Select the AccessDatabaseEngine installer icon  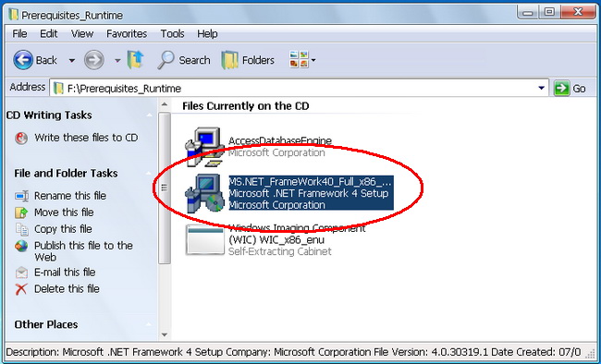pos(204,147)
